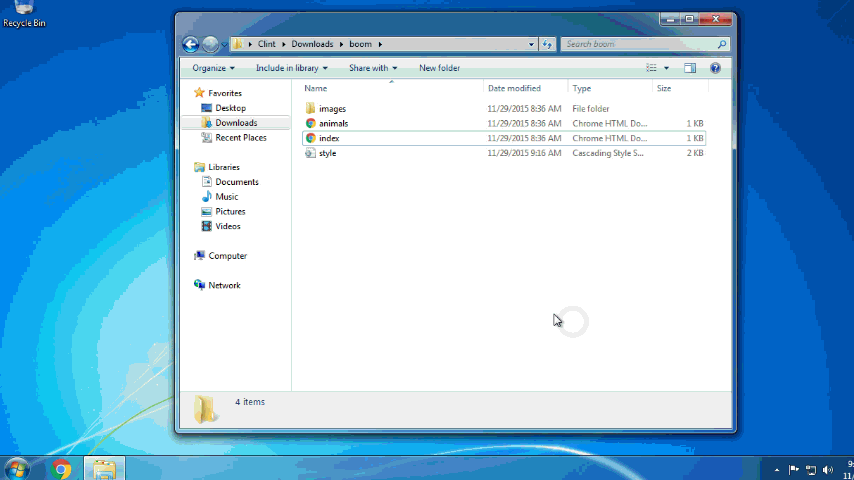Screen dimensions: 854x480
Task: Click the 'File folder' type cell
Action: click(590, 109)
